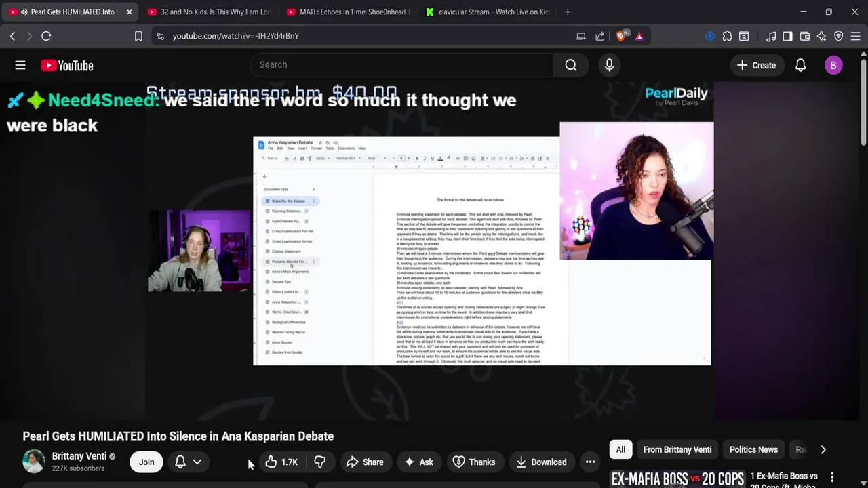The image size is (868, 488).
Task: Click the search magnifier button
Action: tap(571, 65)
